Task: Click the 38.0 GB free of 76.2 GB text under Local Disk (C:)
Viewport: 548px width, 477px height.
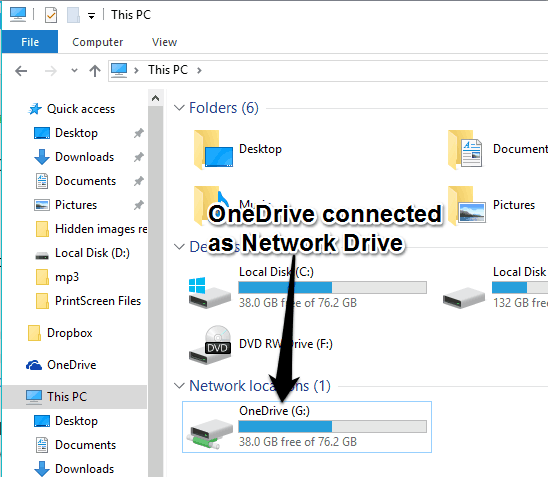Action: tap(298, 303)
